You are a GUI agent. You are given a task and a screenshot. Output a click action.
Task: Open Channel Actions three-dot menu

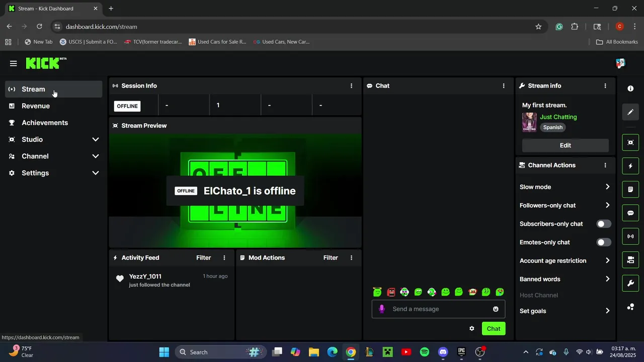click(x=605, y=165)
